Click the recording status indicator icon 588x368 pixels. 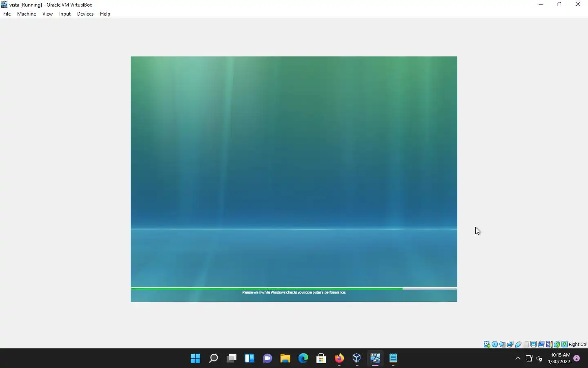pos(541,344)
